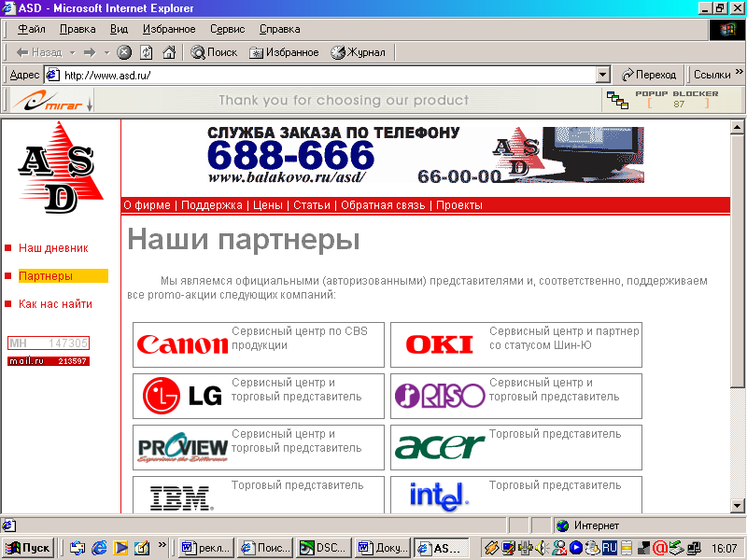Click the phone order banner 688-666
Screen dimensions: 747x560
(426, 155)
